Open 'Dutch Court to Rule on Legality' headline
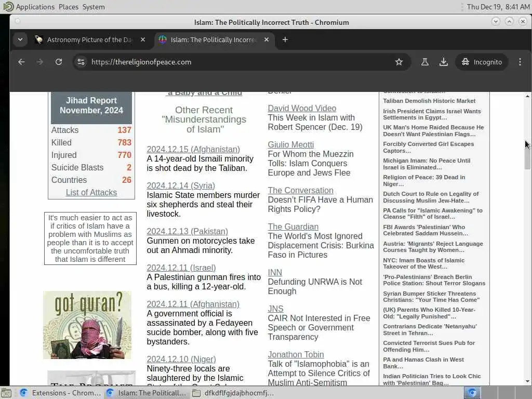 (x=431, y=197)
